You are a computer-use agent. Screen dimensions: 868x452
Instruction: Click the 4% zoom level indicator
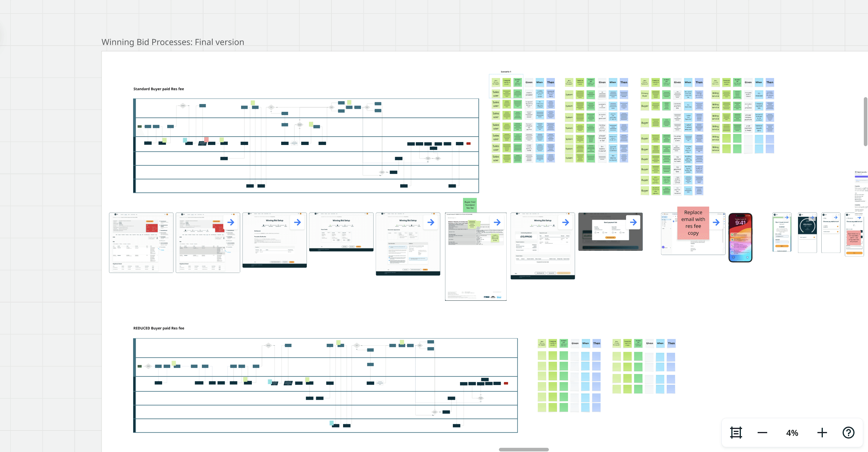tap(792, 433)
